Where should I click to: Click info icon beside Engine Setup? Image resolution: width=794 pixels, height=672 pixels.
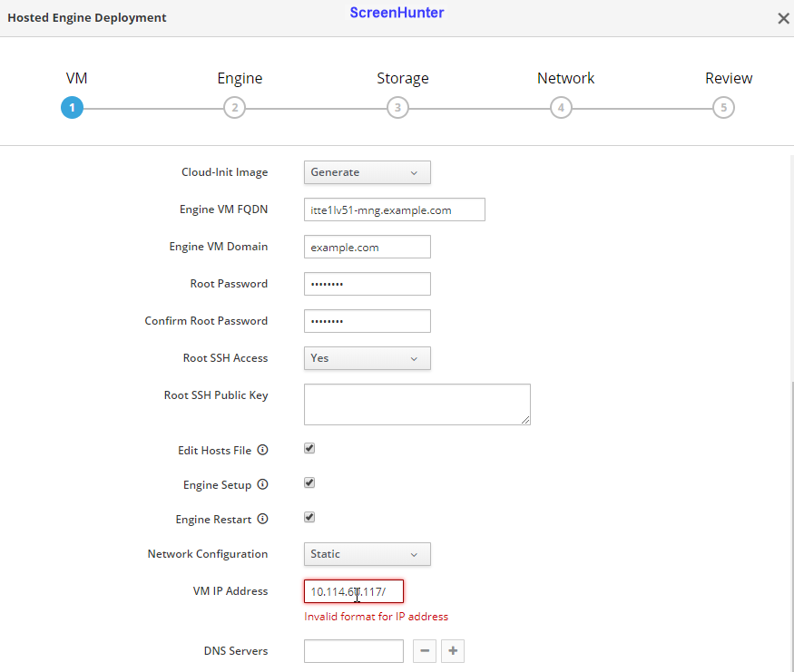coord(263,485)
